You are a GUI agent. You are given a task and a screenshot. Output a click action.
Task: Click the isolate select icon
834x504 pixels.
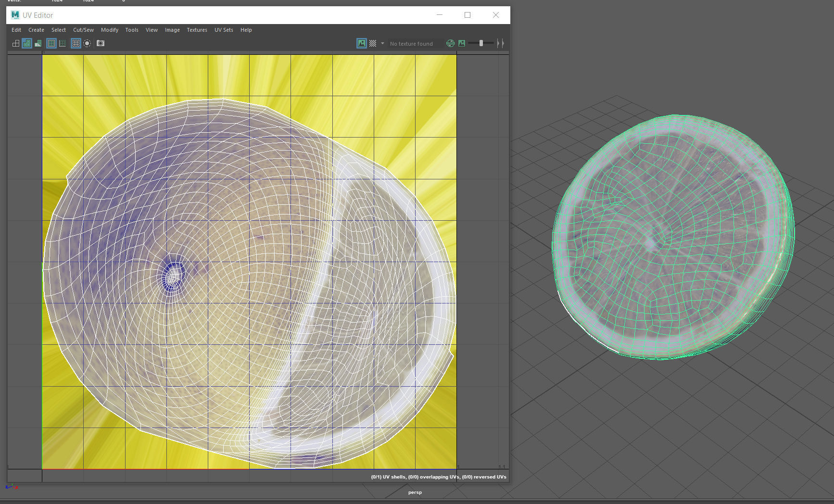tap(87, 43)
